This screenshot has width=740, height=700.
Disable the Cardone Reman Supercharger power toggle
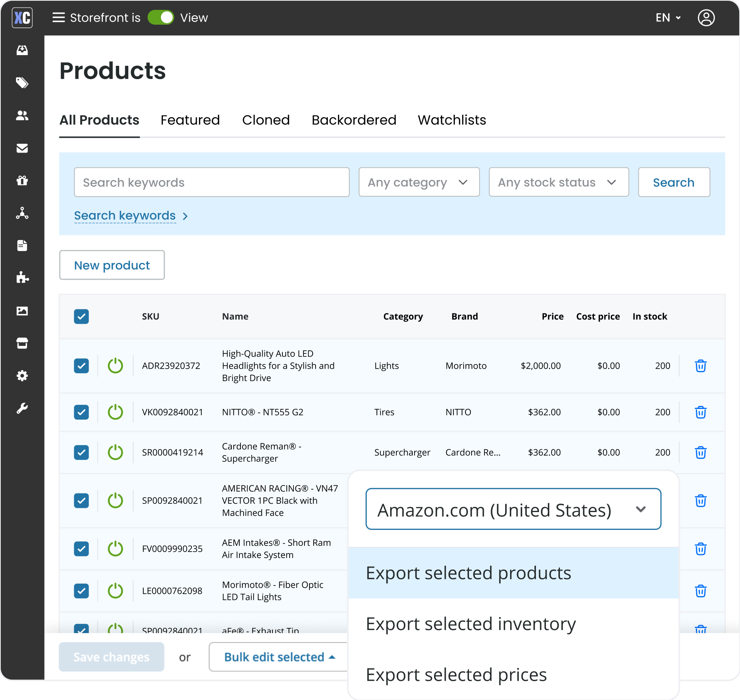[115, 452]
